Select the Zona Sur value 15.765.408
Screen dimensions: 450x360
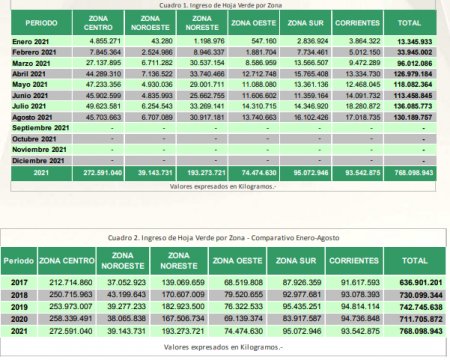click(311, 74)
